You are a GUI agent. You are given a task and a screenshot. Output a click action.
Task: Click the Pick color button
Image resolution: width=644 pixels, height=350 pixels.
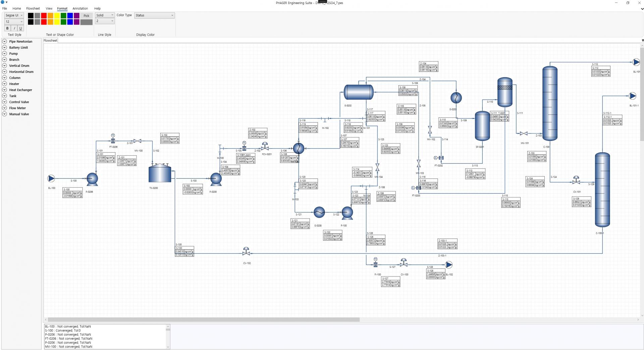click(x=86, y=16)
